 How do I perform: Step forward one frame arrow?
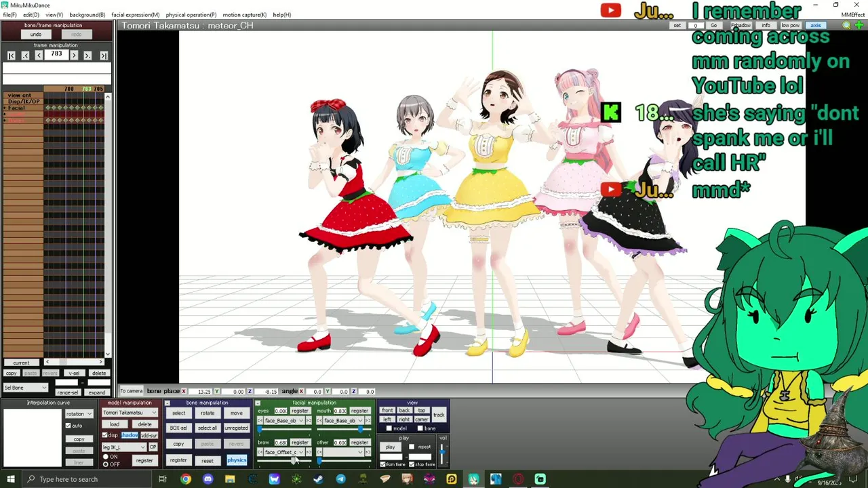point(74,56)
